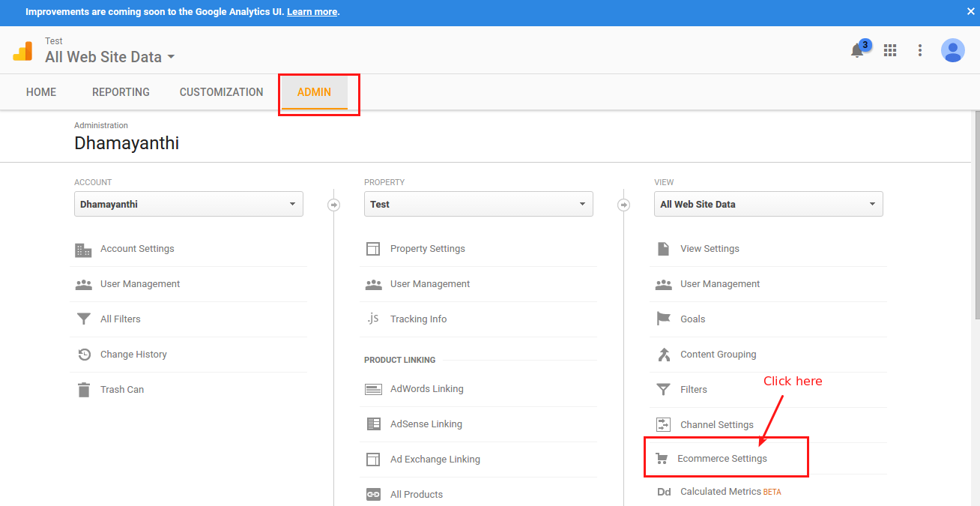Open AdWords Linking
The height and width of the screenshot is (506, 980).
[x=427, y=389]
